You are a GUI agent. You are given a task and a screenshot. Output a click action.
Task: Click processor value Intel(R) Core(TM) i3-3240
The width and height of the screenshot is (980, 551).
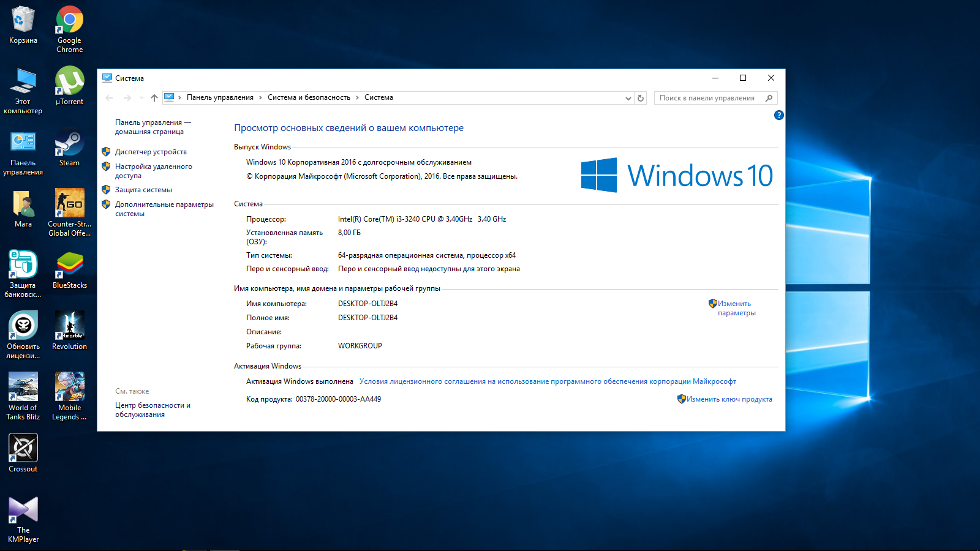coord(422,219)
